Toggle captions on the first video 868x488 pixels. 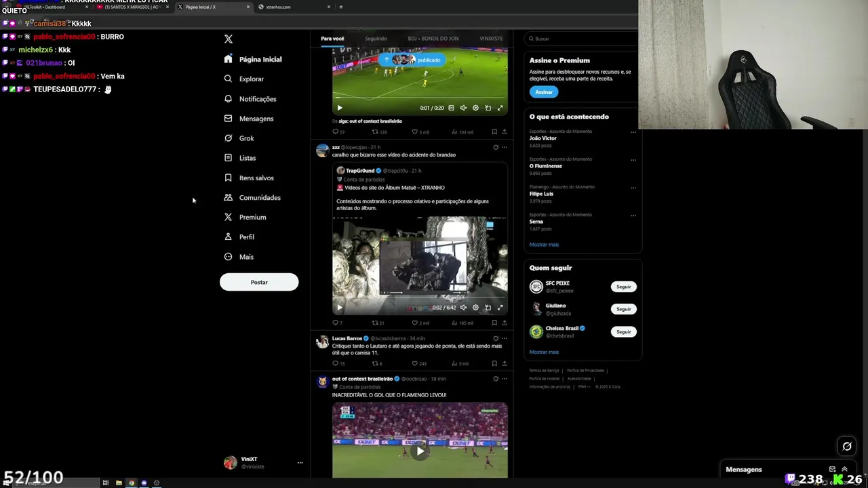[x=452, y=108]
